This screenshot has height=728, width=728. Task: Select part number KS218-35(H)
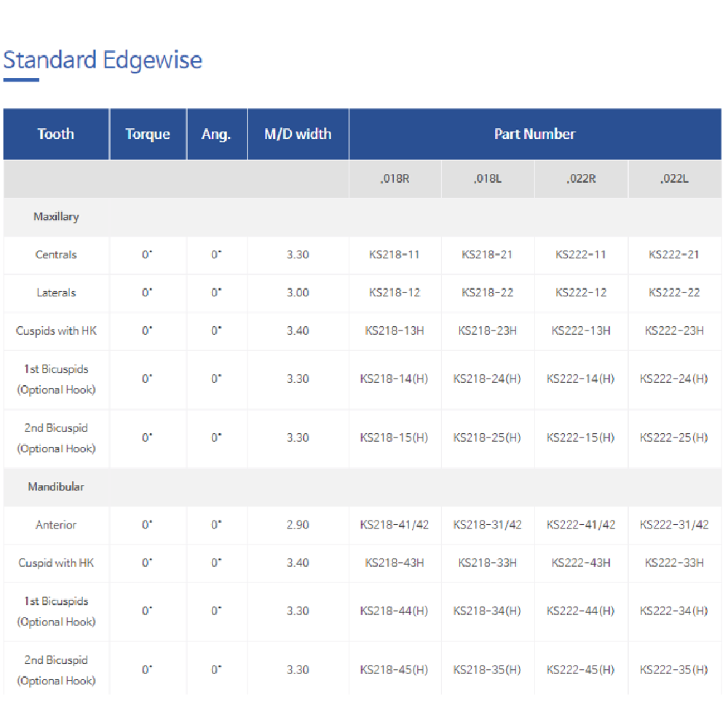pyautogui.click(x=488, y=670)
